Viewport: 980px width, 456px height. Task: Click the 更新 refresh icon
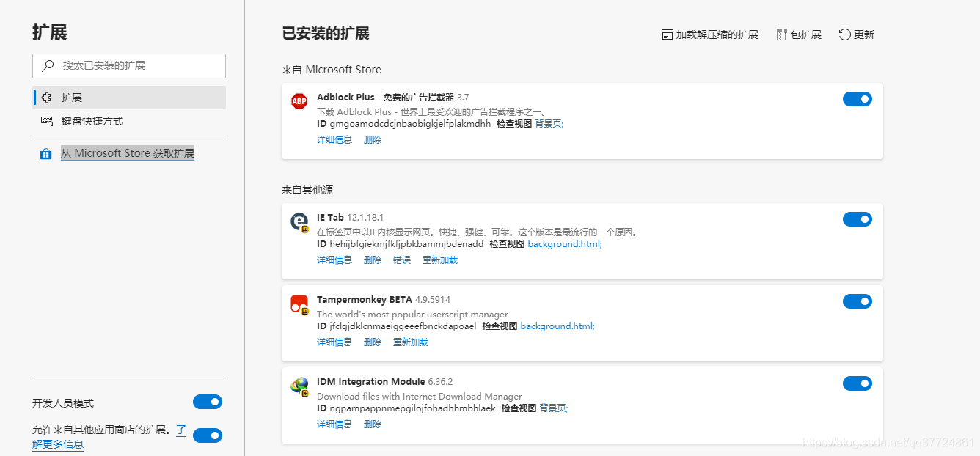pyautogui.click(x=845, y=34)
